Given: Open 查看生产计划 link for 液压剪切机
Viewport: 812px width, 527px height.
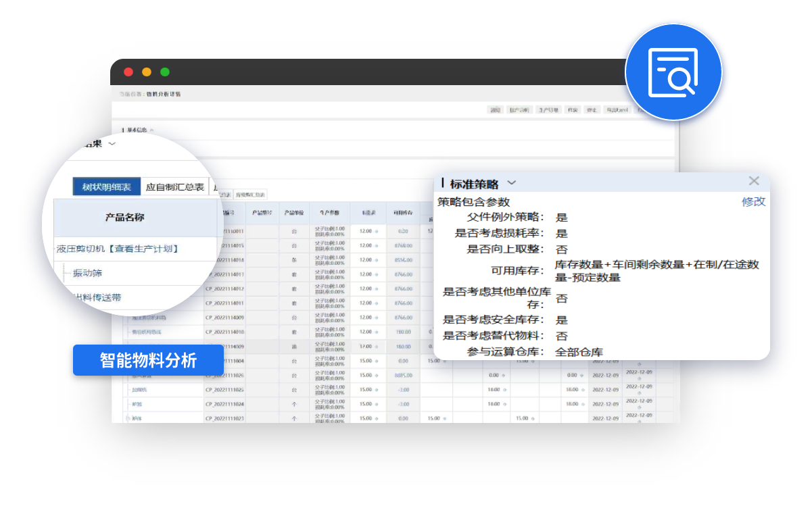Looking at the screenshot, I should [145, 249].
